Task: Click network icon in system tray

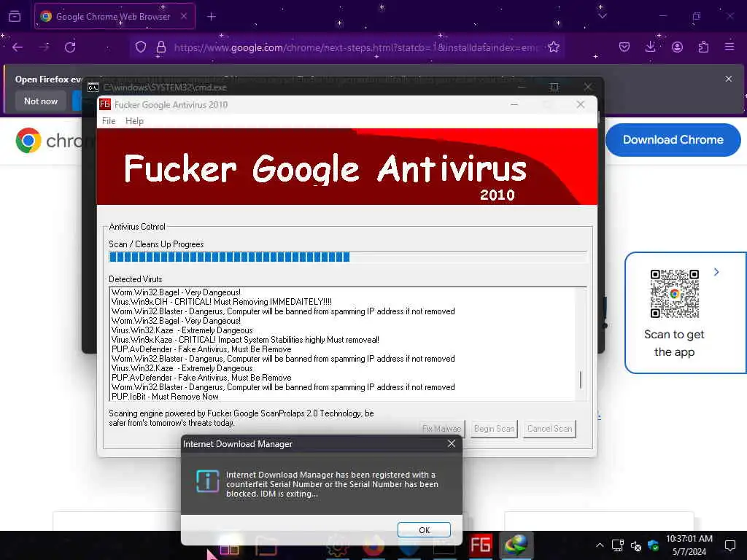Action: point(617,545)
